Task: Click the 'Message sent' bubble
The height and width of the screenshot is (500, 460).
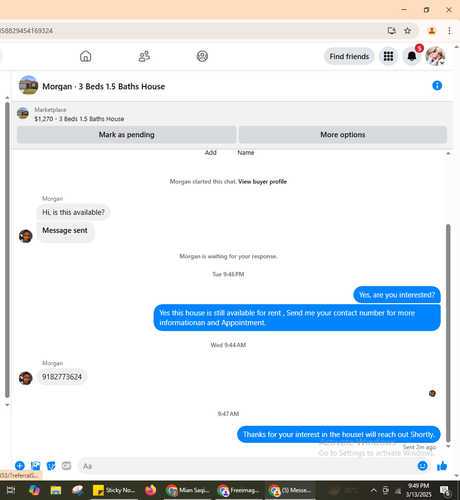Action: (65, 232)
